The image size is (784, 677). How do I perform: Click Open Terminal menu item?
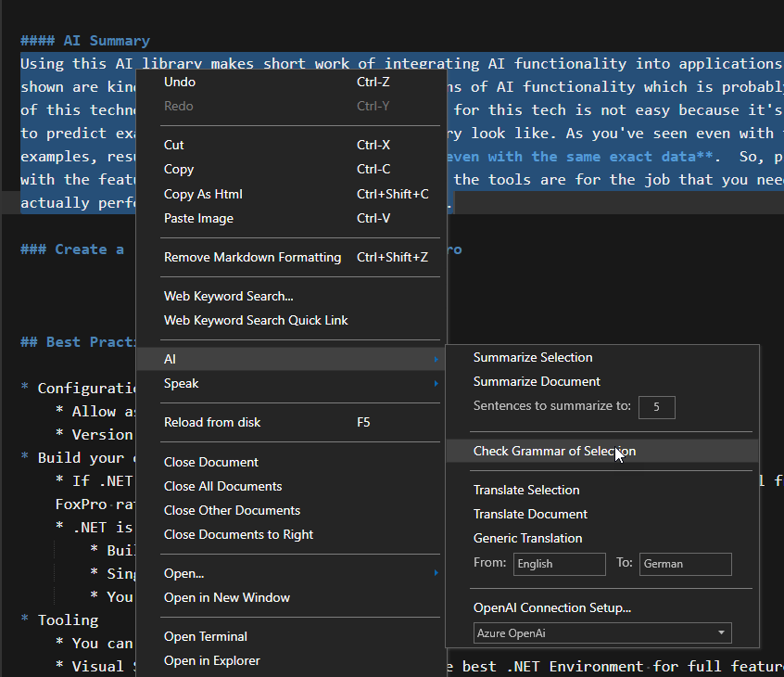point(206,636)
